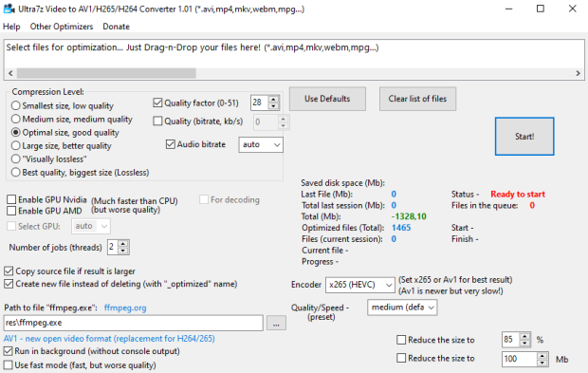The image size is (588, 373).
Task: Decrease the reduce size percent value
Action: coord(525,343)
